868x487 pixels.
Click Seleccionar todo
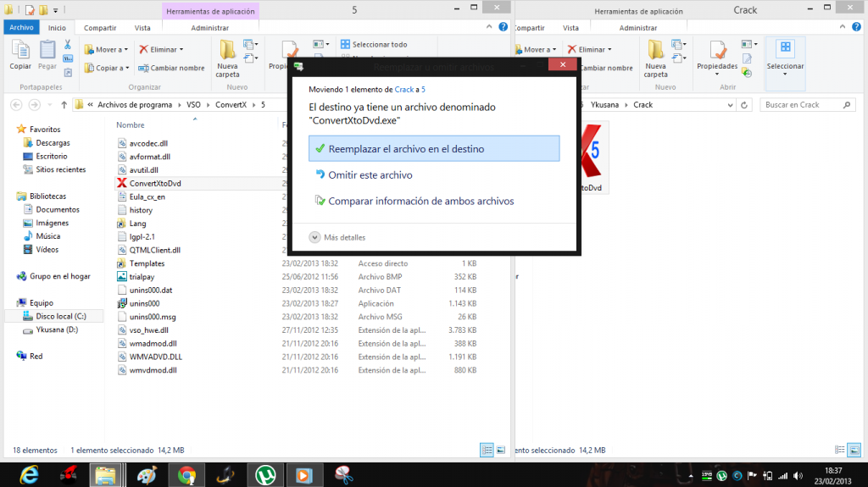374,44
